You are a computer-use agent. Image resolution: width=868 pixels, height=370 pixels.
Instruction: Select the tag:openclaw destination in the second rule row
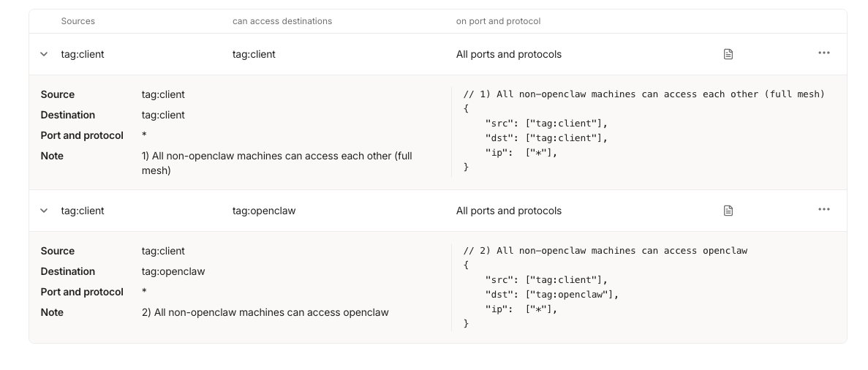coord(263,211)
